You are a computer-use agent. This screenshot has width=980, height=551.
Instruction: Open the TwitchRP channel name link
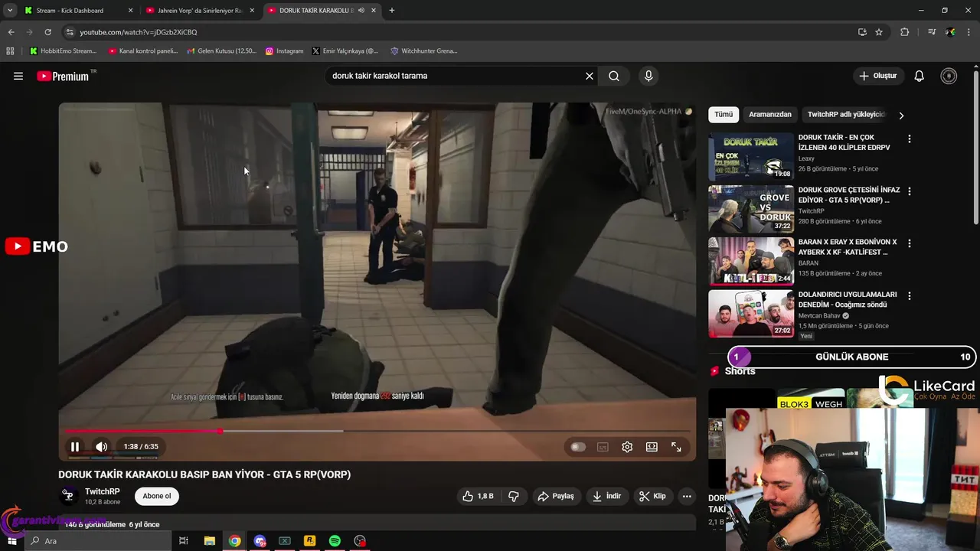tap(102, 491)
